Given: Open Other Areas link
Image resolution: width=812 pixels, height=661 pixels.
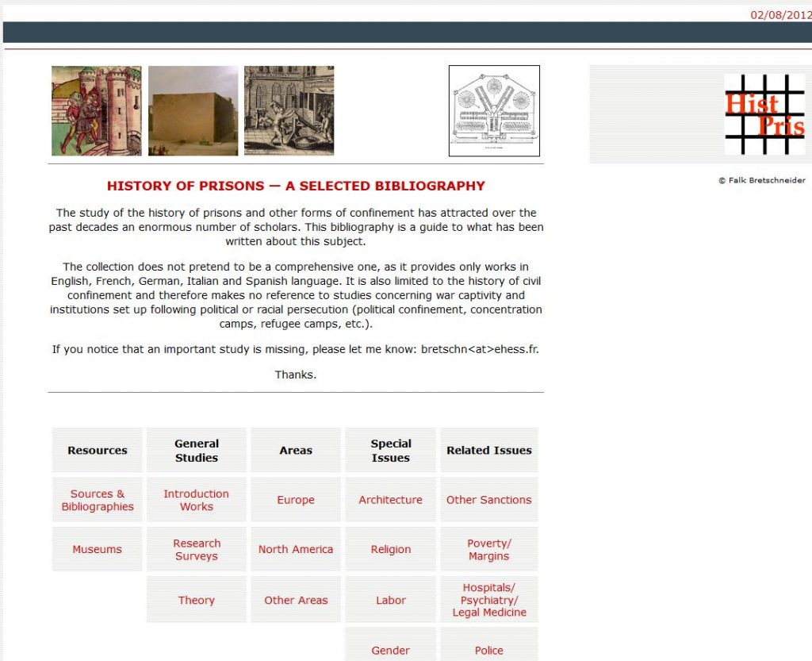Looking at the screenshot, I should [x=296, y=600].
